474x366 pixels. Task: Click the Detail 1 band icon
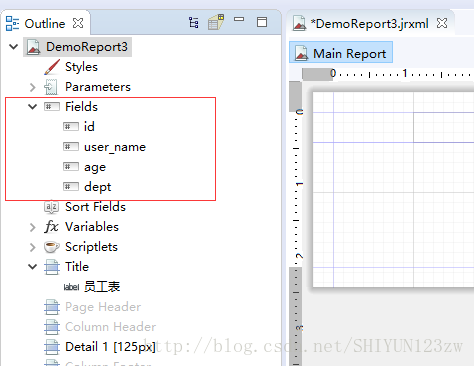[52, 347]
